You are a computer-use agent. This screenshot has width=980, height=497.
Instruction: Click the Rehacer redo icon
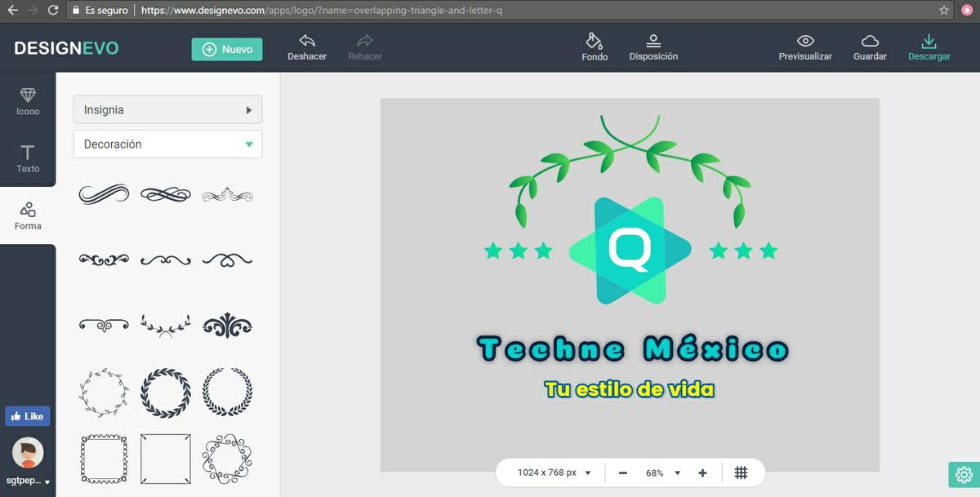coord(365,42)
